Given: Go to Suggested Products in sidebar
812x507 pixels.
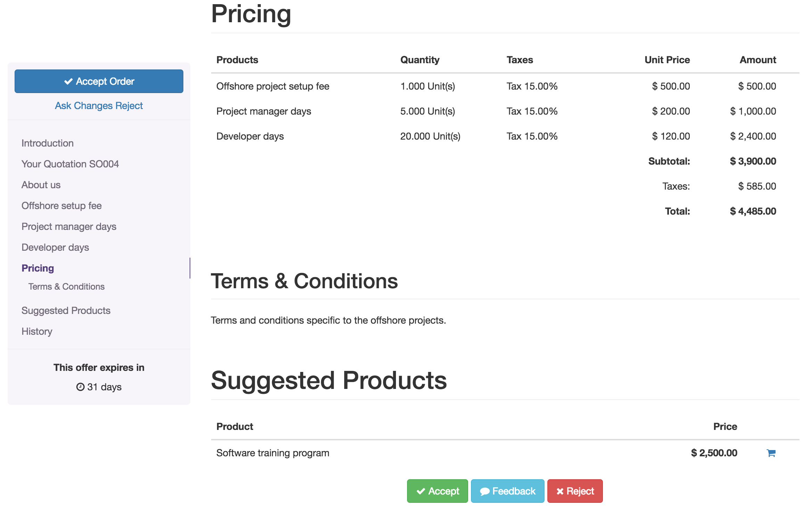Looking at the screenshot, I should (x=66, y=310).
